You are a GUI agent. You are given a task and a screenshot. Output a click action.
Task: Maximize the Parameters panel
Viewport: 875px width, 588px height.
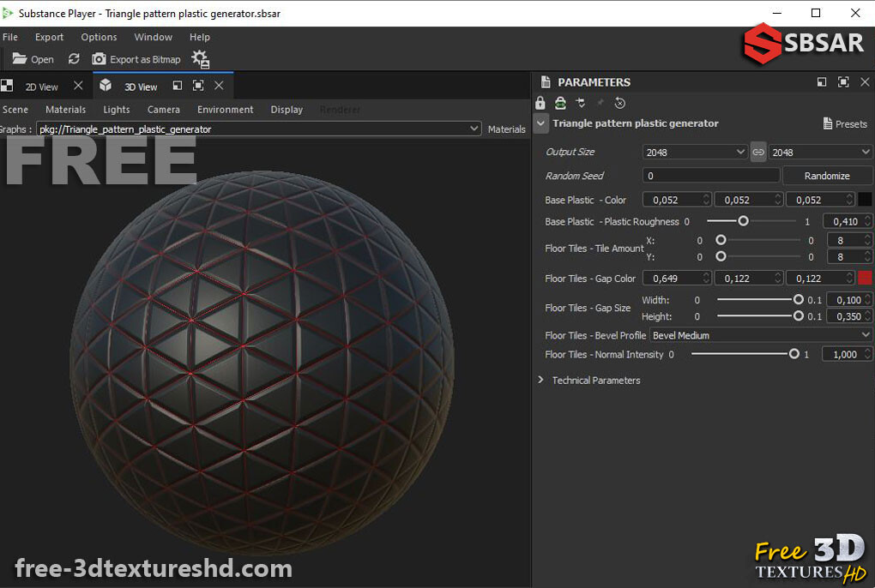(843, 82)
